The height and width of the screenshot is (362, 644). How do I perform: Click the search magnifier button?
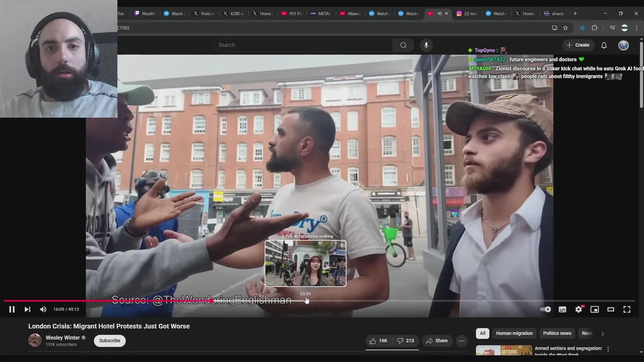point(404,45)
